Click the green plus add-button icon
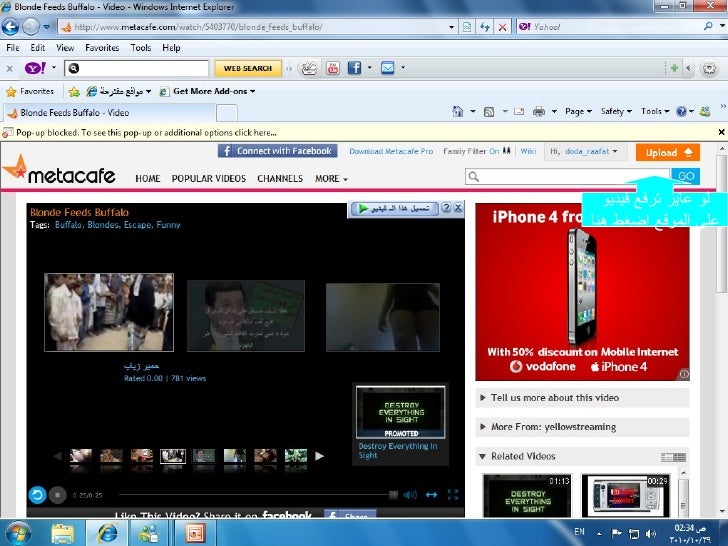 674,68
